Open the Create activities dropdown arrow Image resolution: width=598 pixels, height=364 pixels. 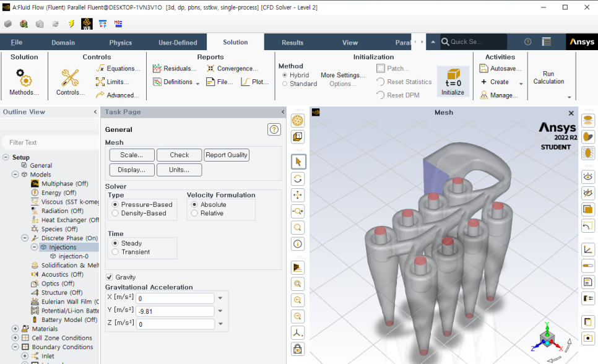(521, 84)
